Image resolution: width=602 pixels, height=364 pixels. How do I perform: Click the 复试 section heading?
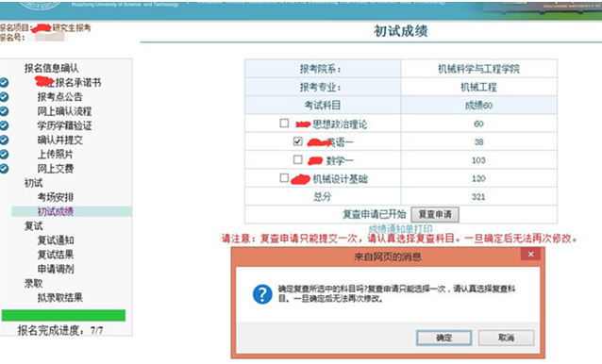pyautogui.click(x=33, y=226)
